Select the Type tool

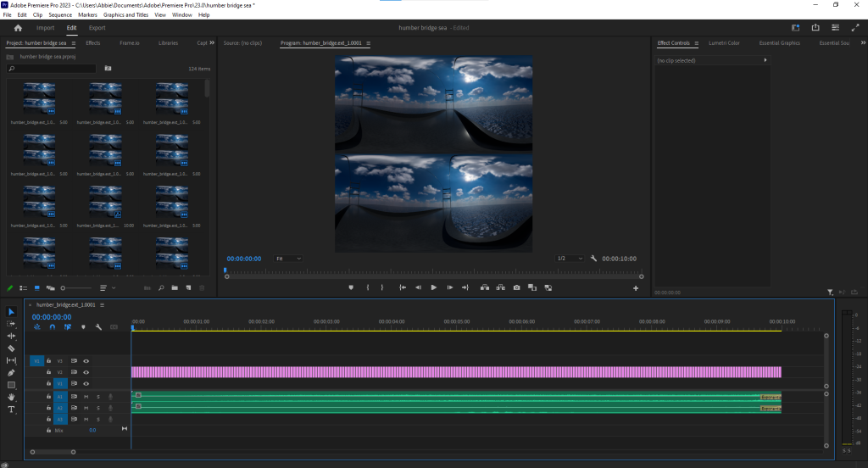[x=12, y=409]
